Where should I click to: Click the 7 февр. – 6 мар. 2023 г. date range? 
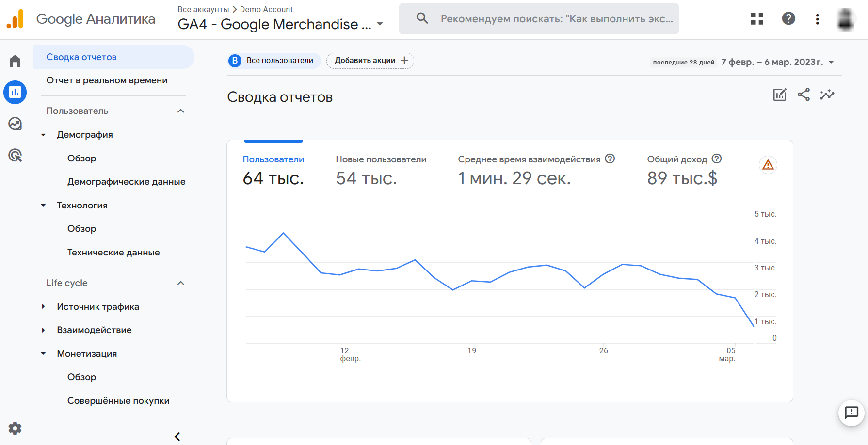tap(772, 62)
